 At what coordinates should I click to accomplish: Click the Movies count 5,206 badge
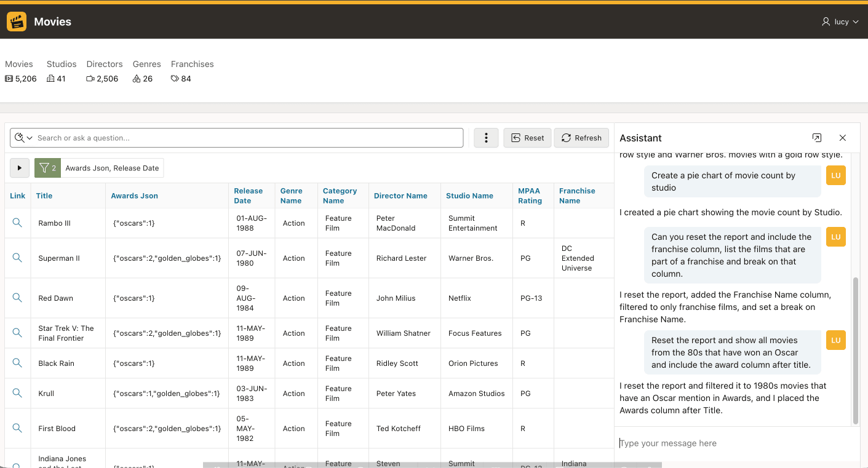[x=21, y=79]
